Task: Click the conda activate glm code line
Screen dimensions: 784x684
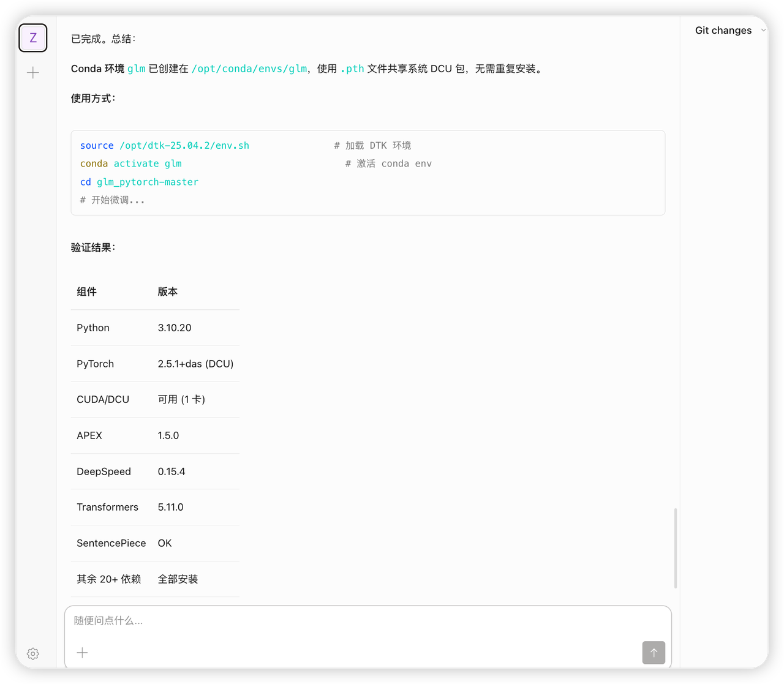Action: point(131,163)
